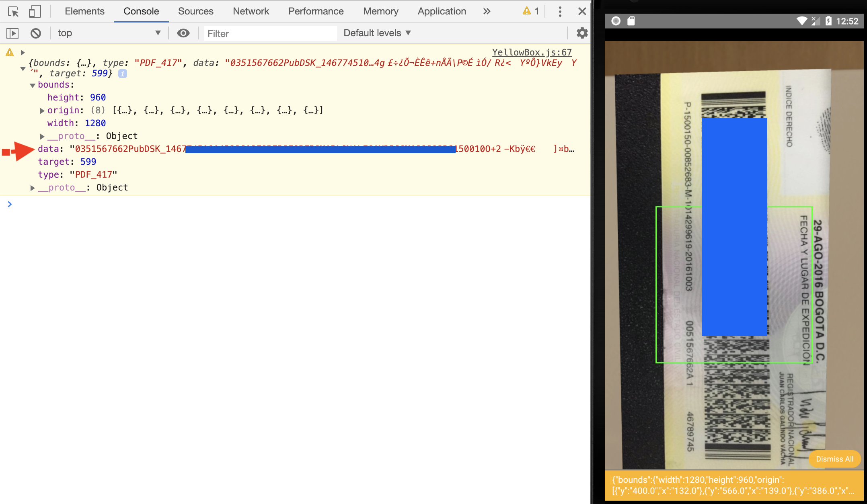Type in the console Filter field

click(x=269, y=33)
